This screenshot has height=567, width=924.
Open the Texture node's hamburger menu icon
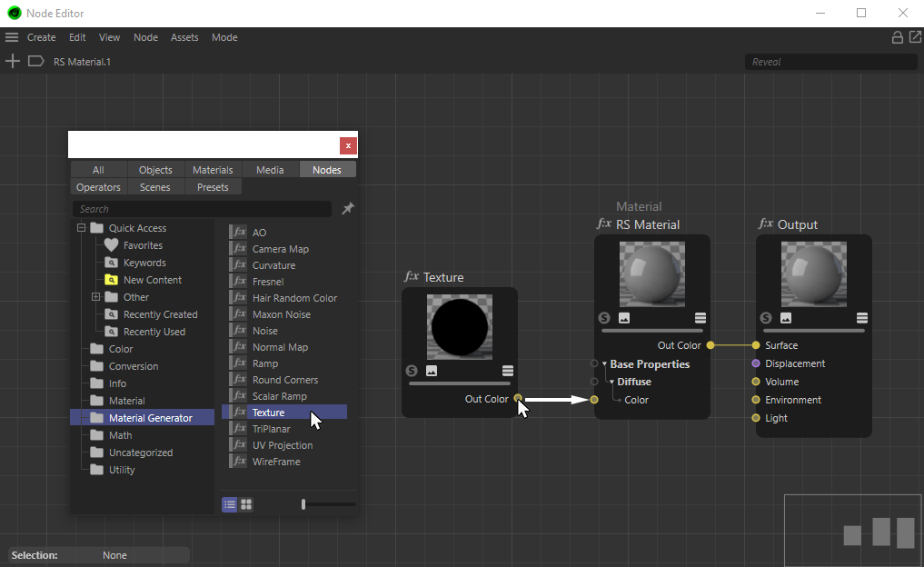(x=508, y=371)
